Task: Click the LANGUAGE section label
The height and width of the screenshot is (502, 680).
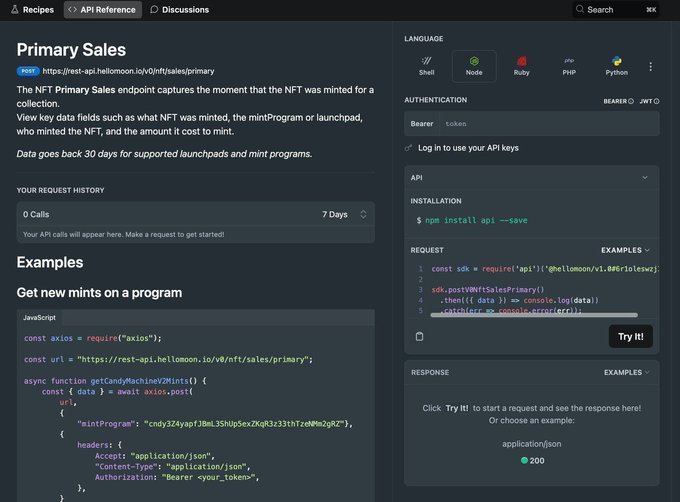Action: (424, 39)
